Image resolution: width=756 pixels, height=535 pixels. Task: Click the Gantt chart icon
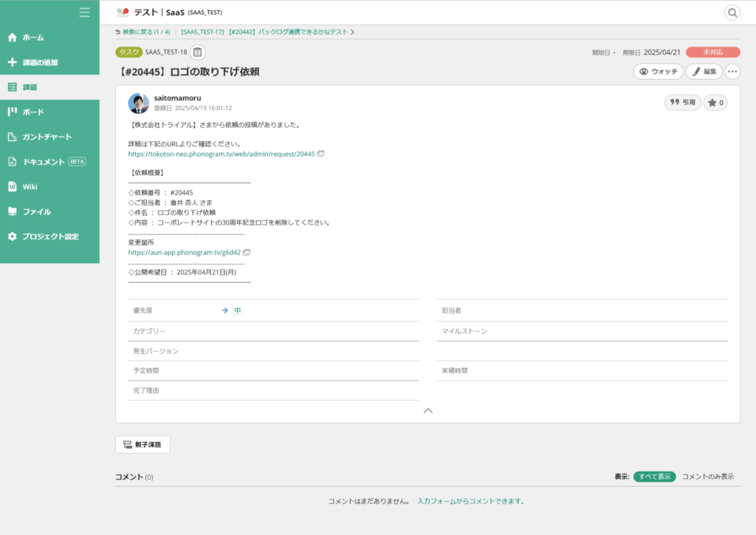[13, 137]
